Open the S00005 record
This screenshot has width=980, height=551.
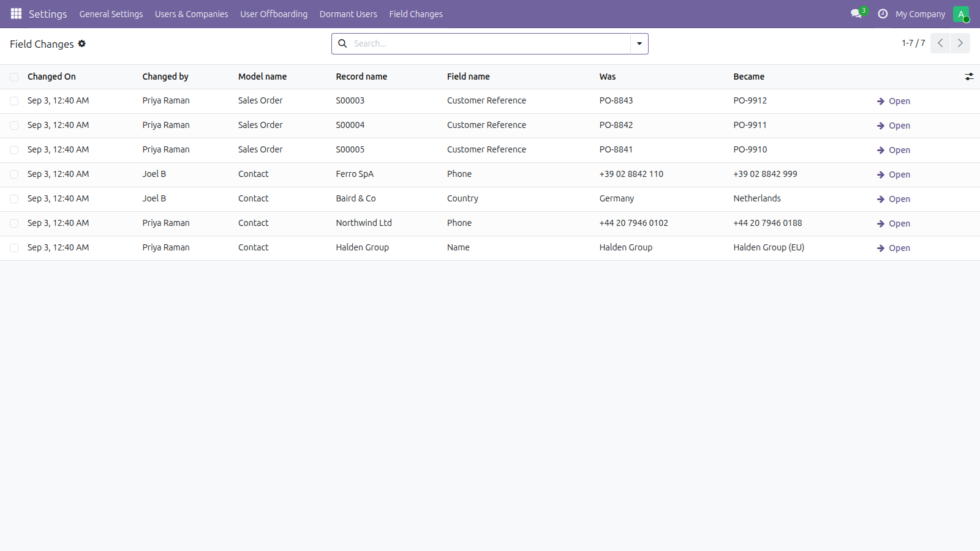893,150
